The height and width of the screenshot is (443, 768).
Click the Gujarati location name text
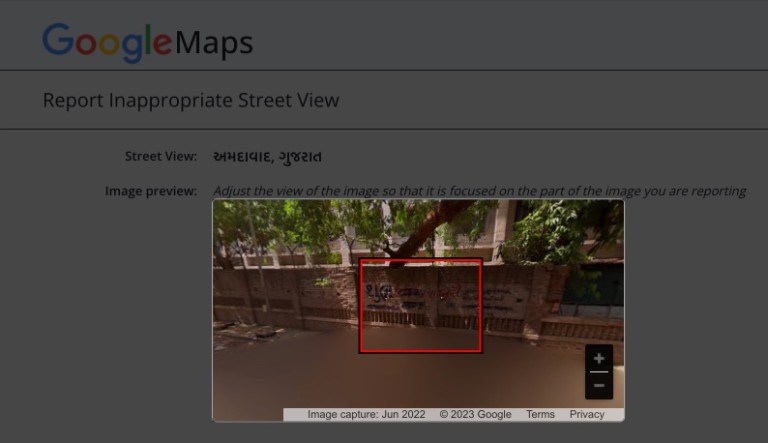267,157
